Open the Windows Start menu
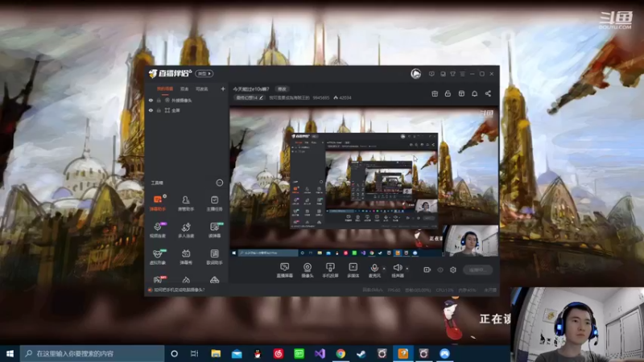Screen dimensions: 644x362 [x=10, y=353]
